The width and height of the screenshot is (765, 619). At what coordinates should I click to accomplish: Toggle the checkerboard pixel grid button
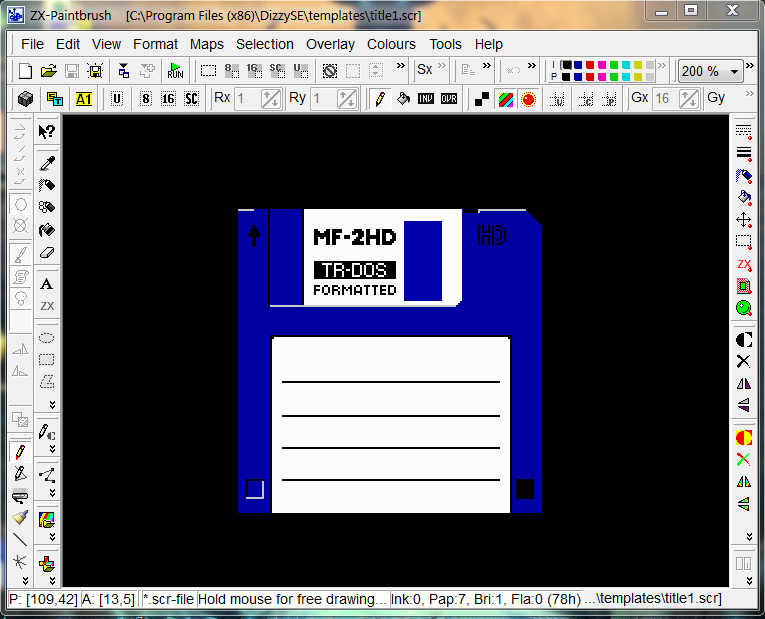[x=482, y=99]
